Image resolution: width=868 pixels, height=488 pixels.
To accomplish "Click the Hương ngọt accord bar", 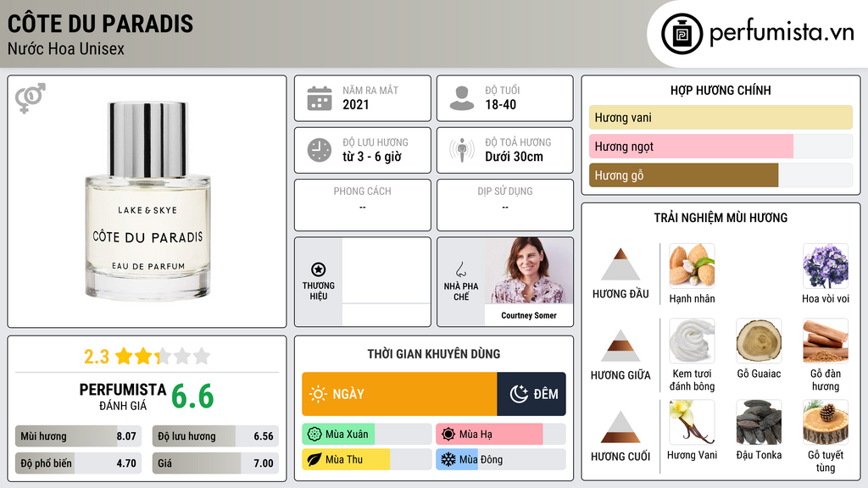I will point(721,146).
